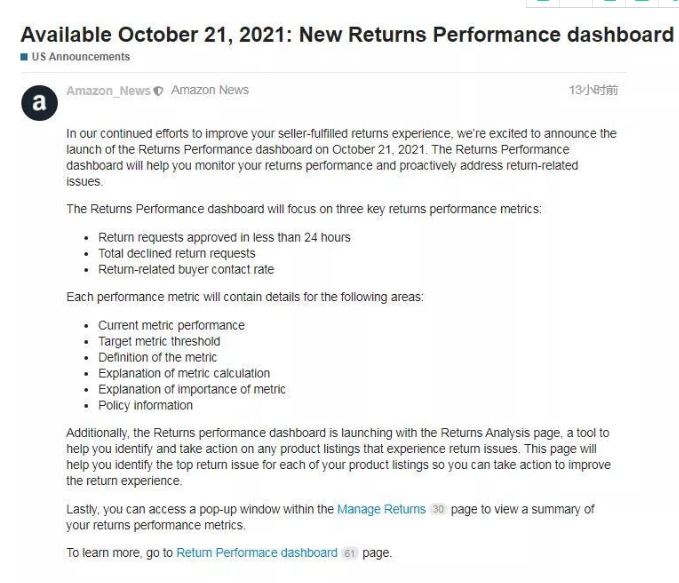
Task: Click the 13小时前 post timestamp
Action: pyautogui.click(x=593, y=90)
